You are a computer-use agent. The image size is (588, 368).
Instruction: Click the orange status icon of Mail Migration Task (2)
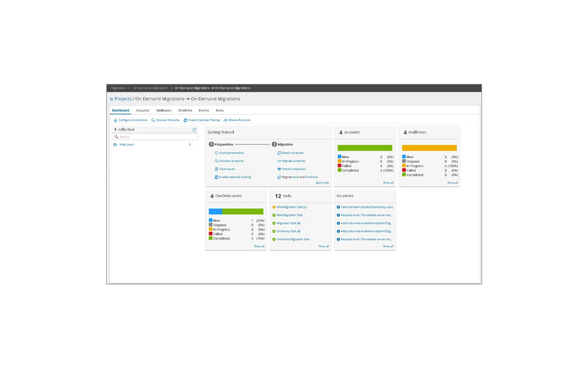[x=274, y=207]
